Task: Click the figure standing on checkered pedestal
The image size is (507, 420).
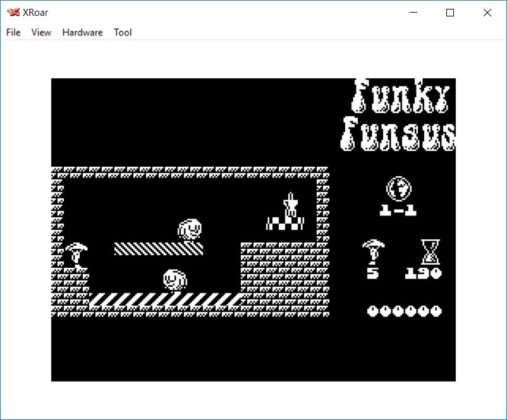Action: tap(290, 205)
